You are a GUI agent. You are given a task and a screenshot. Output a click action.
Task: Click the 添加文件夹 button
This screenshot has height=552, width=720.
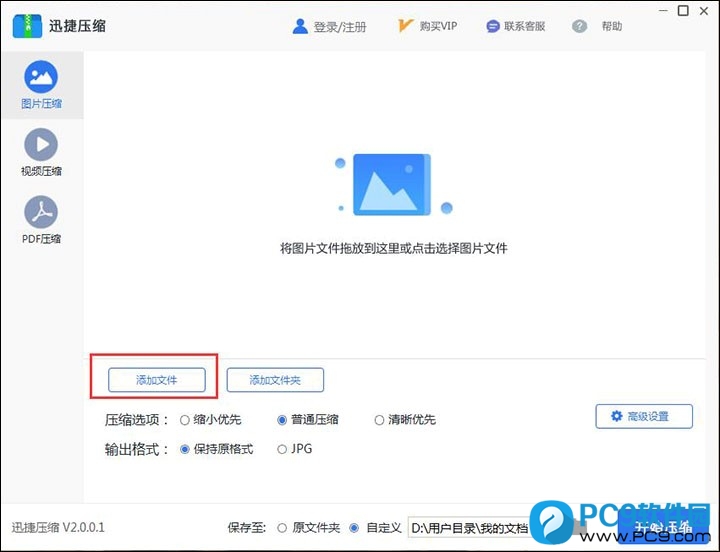[x=275, y=380]
